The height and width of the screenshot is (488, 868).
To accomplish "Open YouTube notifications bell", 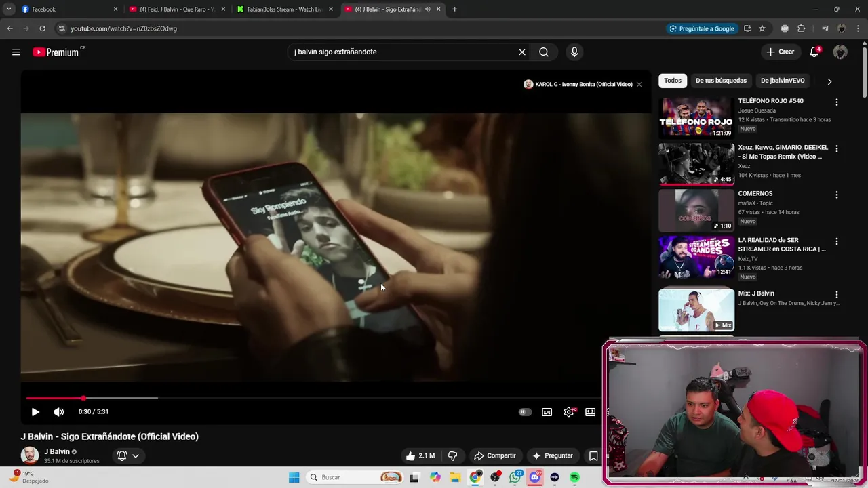I will coord(815,52).
